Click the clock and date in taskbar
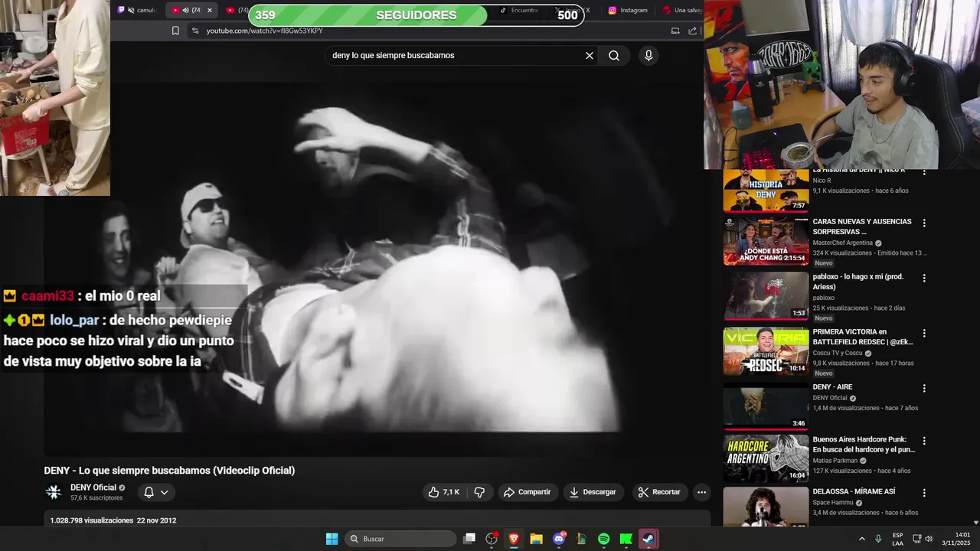 point(956,539)
